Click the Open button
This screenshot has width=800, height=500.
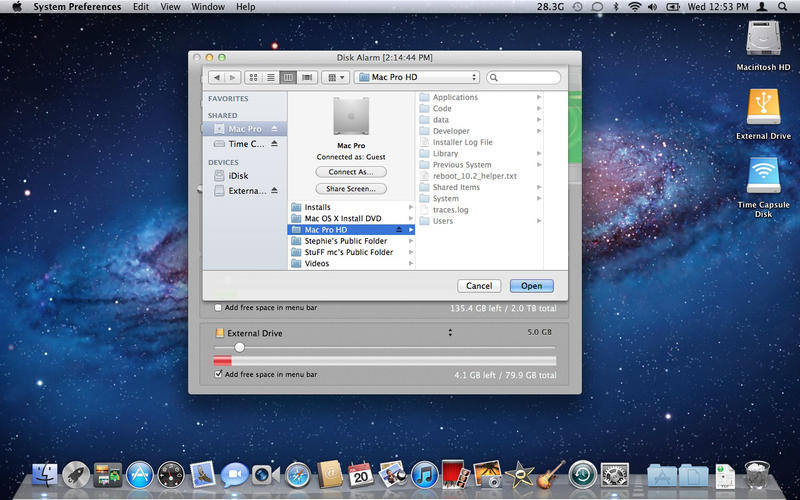[532, 286]
